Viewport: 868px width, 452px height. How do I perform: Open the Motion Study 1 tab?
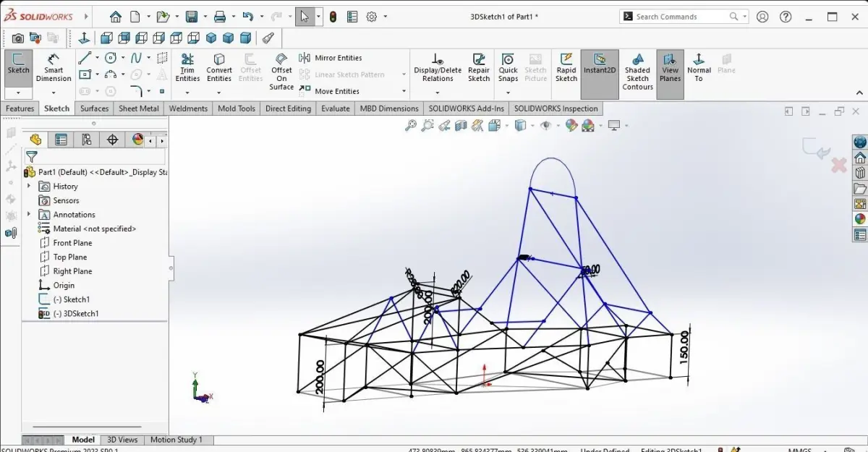(x=176, y=440)
